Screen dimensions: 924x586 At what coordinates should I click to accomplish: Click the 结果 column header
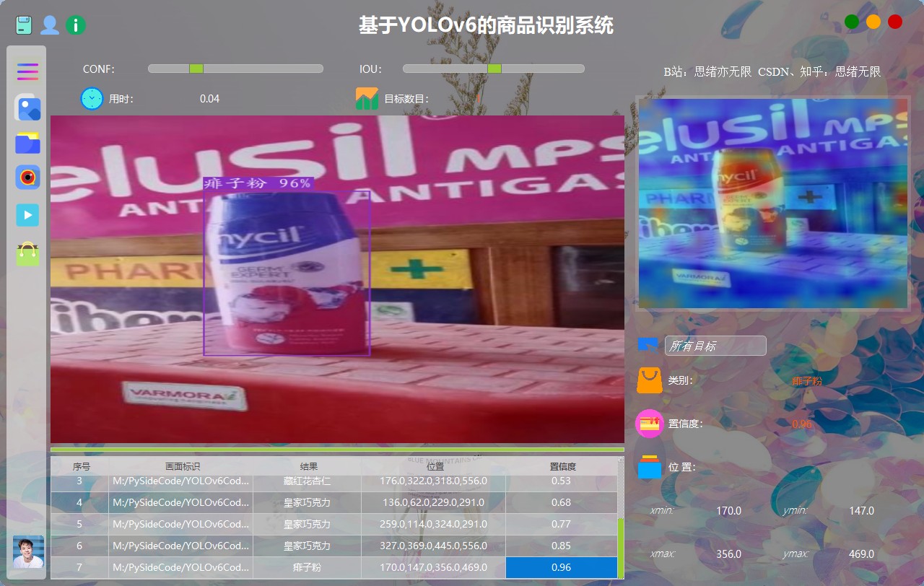308,467
